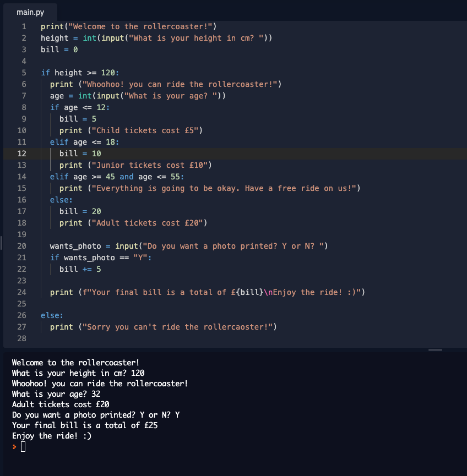Image resolution: width=467 pixels, height=476 pixels.
Task: Click the f-string "Your final bill" print line
Action: 208,292
